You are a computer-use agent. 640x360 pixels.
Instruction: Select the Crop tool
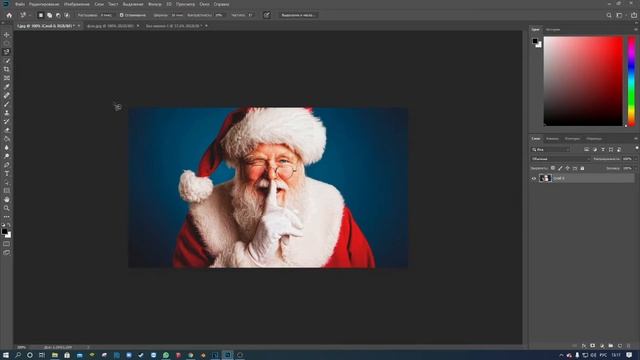point(7,69)
